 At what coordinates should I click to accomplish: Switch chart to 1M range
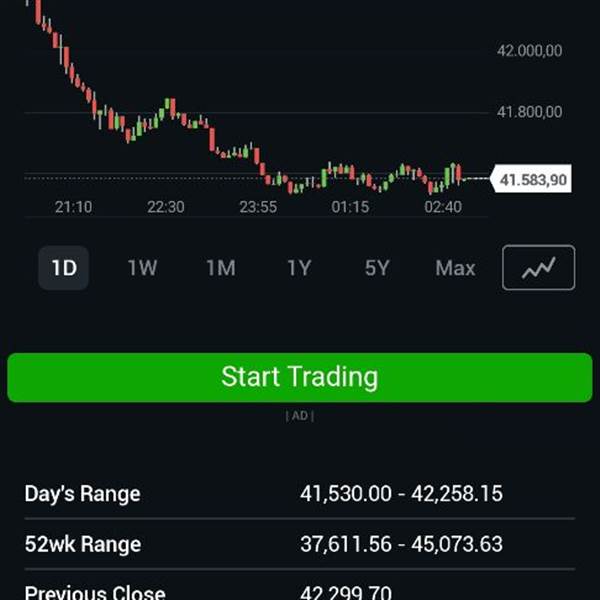(221, 267)
